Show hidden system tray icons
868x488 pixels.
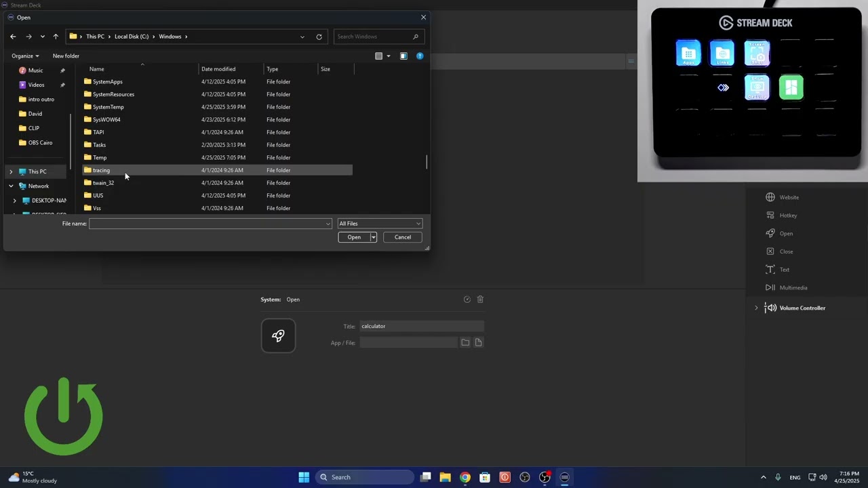pyautogui.click(x=763, y=477)
